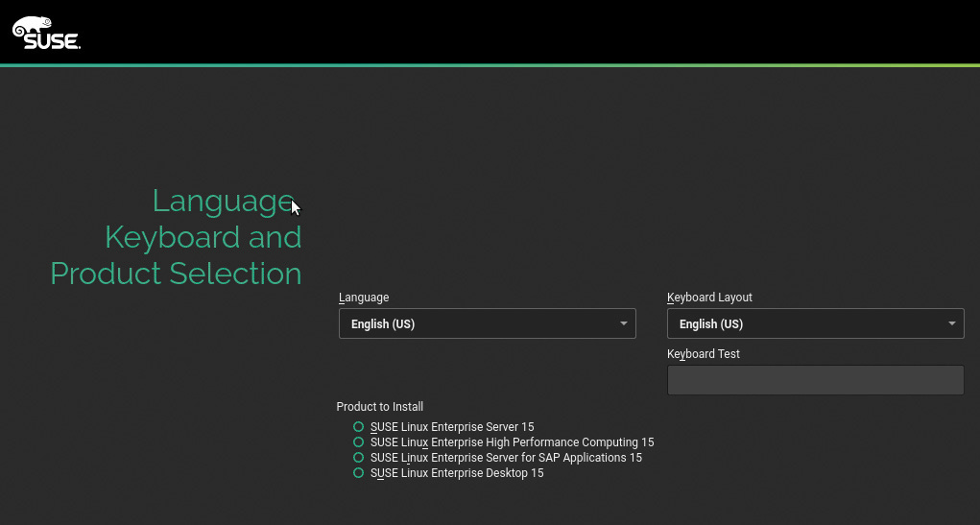The width and height of the screenshot is (980, 525).
Task: Click the "Product to Install" heading
Action: click(379, 407)
